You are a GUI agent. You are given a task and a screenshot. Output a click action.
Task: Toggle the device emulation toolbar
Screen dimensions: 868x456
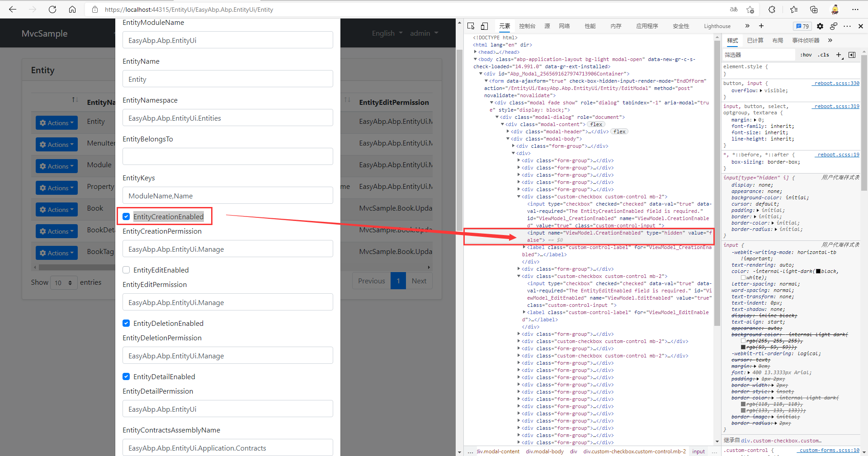tap(484, 26)
